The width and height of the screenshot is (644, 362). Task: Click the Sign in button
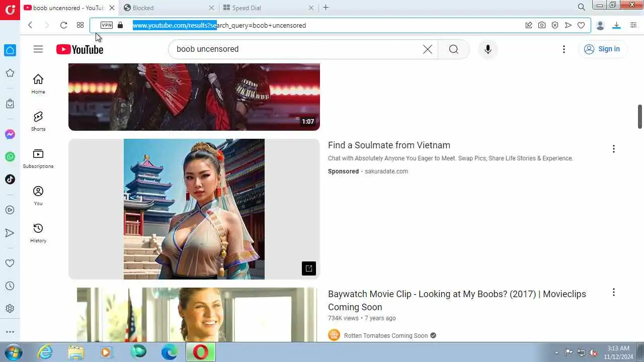(x=602, y=49)
